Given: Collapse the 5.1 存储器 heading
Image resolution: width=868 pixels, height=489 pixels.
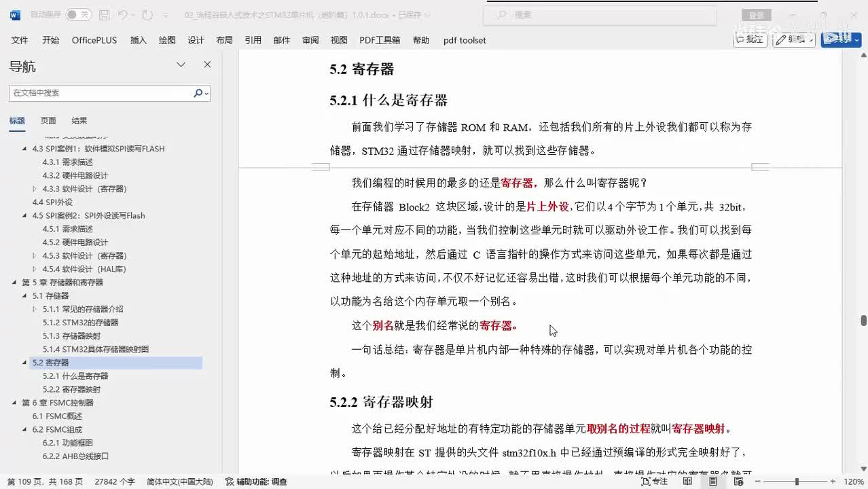Looking at the screenshot, I should click(x=25, y=295).
